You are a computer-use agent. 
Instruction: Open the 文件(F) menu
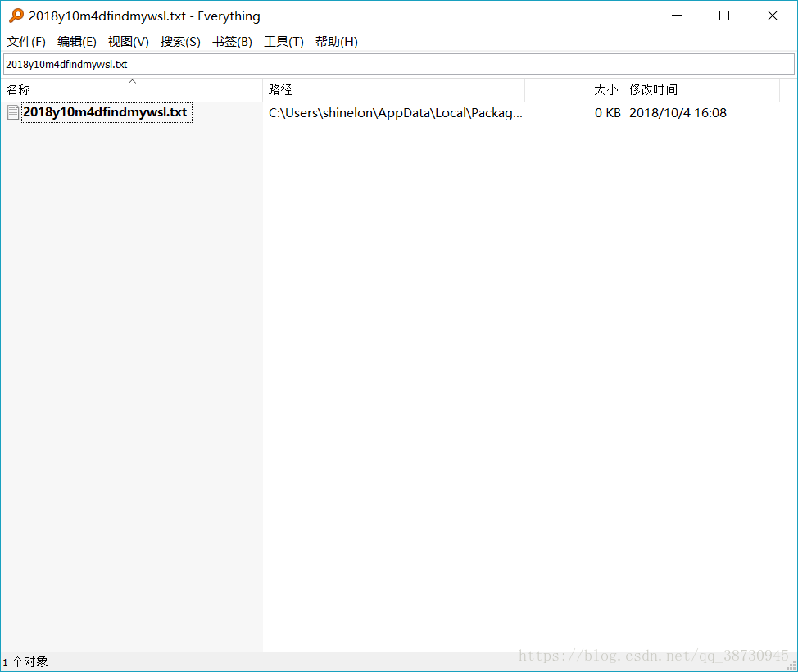coord(26,42)
